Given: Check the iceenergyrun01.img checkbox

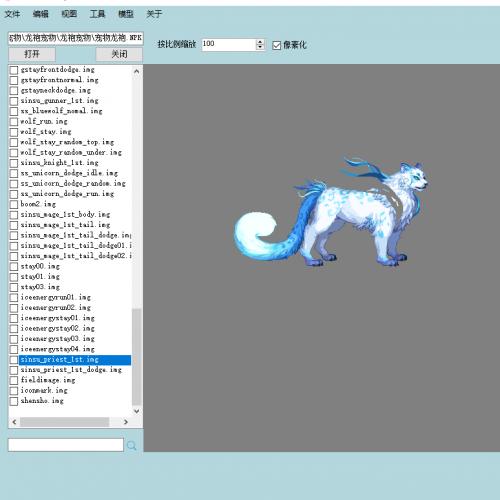Looking at the screenshot, I should [x=14, y=298].
